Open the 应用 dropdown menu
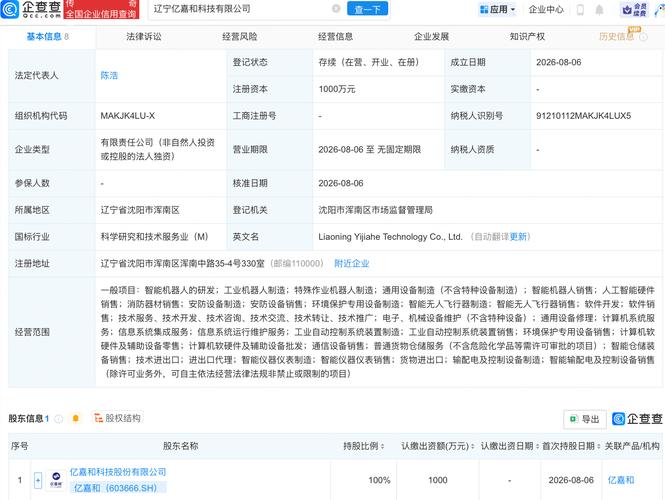Viewport: 665px width, 500px height. [x=497, y=9]
